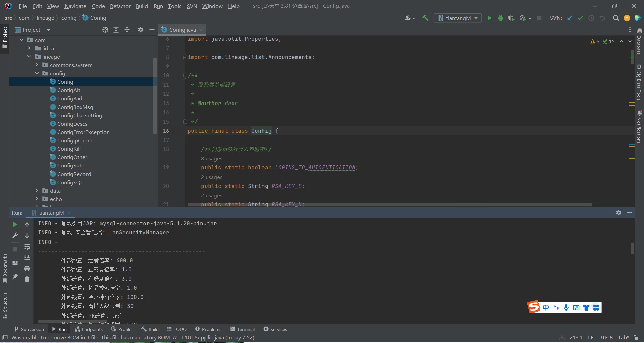Click the lineage breadcrumb in the navigation bar
The height and width of the screenshot is (343, 644).
[x=45, y=18]
